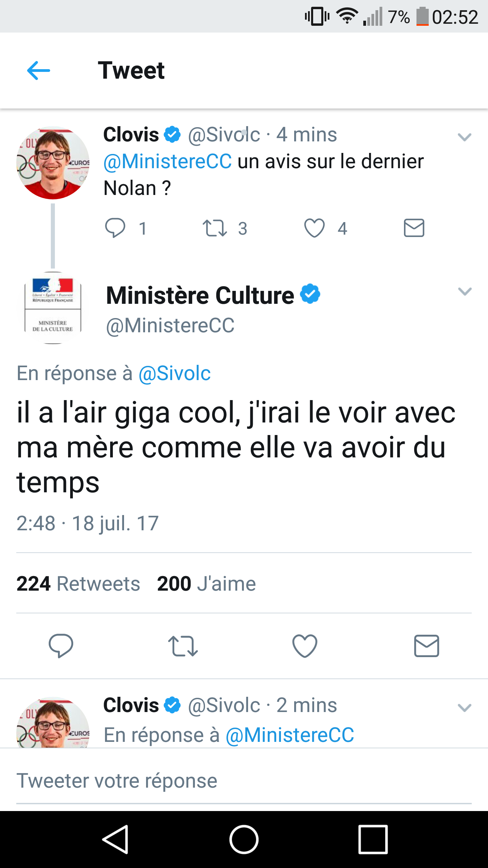Screen dimensions: 488x868
Task: Open the Ministère de la Culture avatar
Action: (53, 308)
